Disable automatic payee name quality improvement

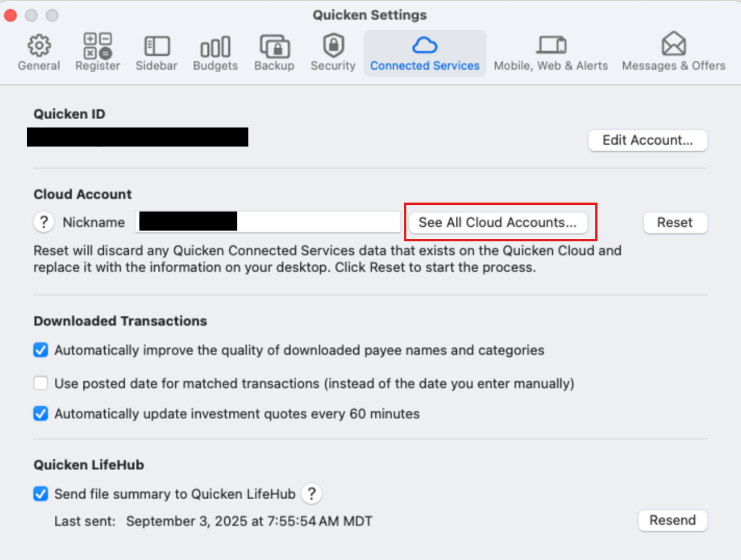(x=41, y=350)
